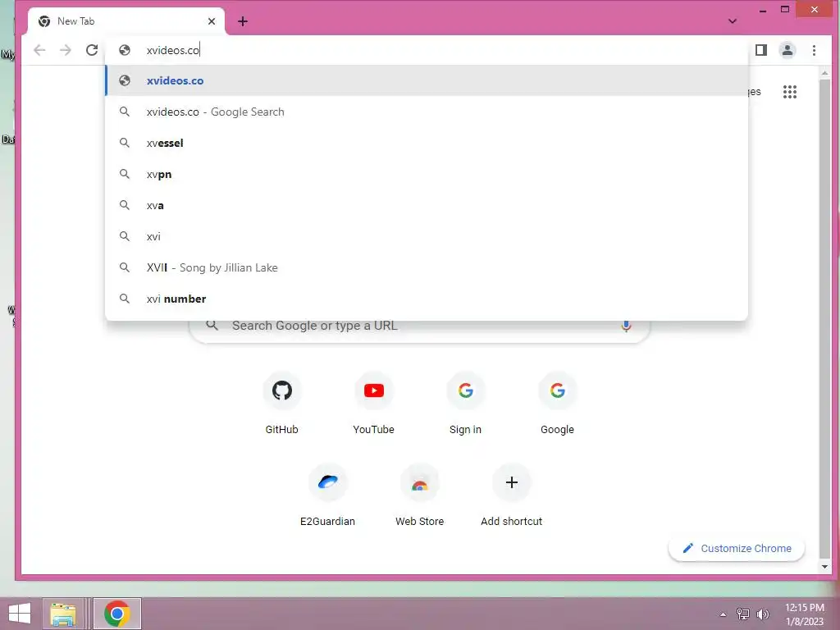Viewport: 840px width, 630px height.
Task: Go back using the back arrow
Action: coord(39,50)
